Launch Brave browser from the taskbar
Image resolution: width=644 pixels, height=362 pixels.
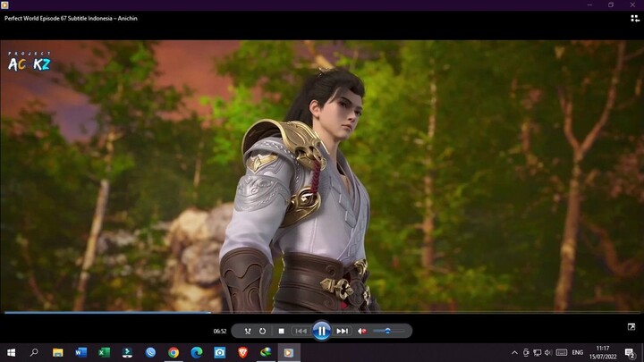coord(242,352)
